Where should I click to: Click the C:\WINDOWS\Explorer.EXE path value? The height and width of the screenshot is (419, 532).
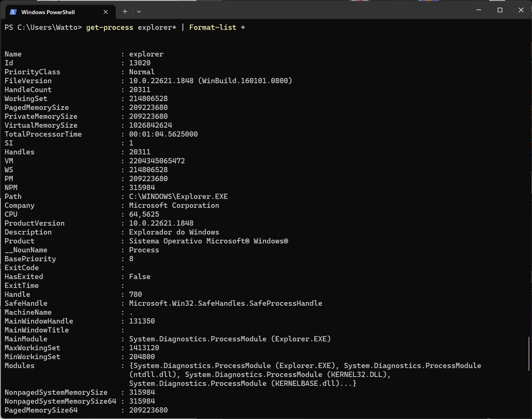click(x=178, y=196)
